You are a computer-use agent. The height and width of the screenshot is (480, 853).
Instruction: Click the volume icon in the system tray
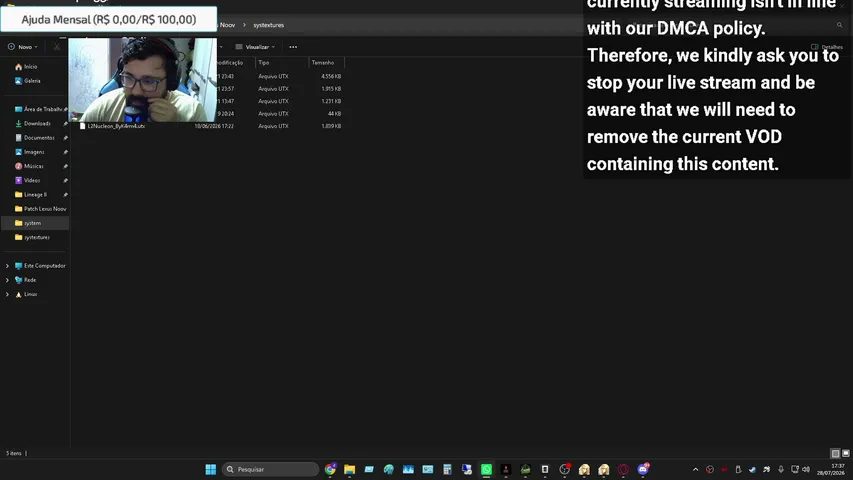click(x=806, y=469)
